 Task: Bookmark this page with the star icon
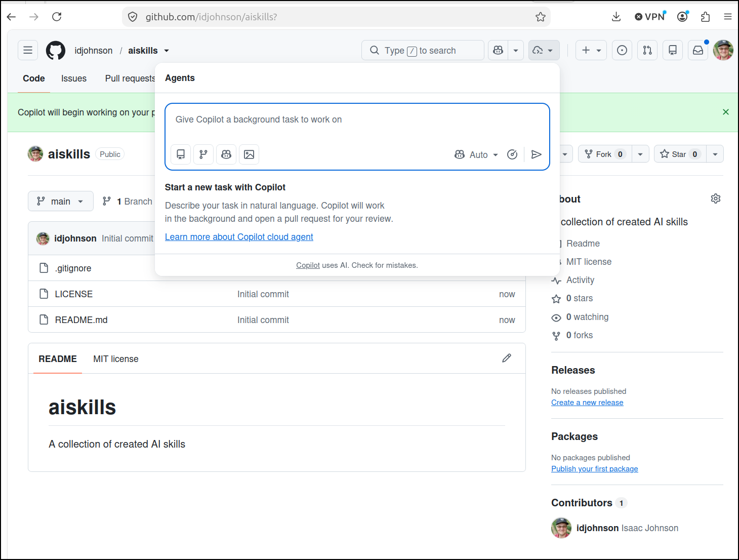(541, 17)
